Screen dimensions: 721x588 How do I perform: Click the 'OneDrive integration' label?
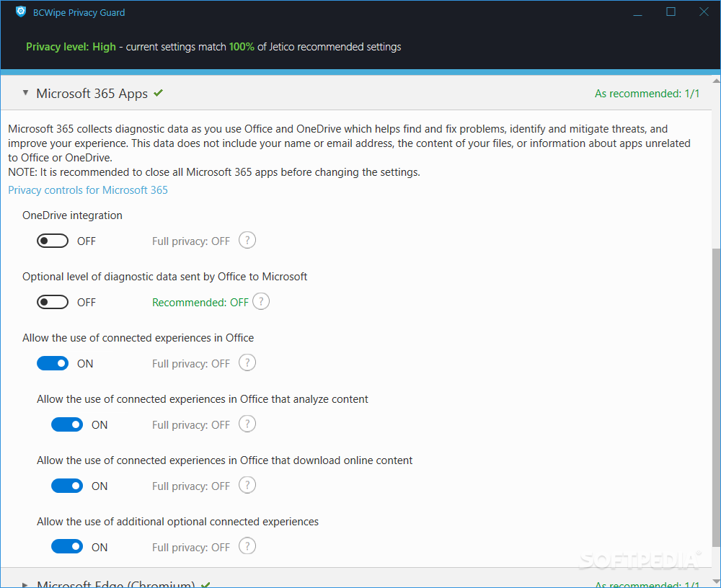click(72, 215)
